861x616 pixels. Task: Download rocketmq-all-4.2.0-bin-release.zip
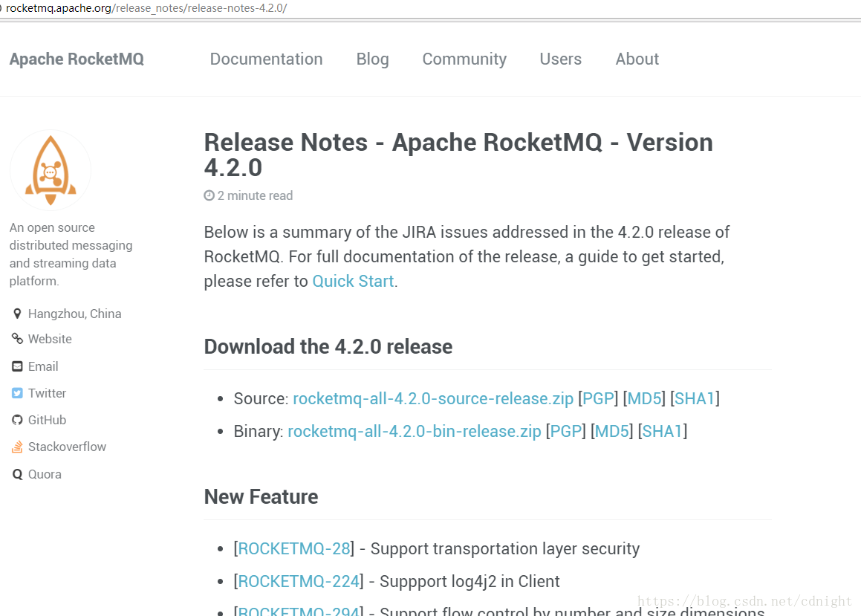tap(414, 432)
